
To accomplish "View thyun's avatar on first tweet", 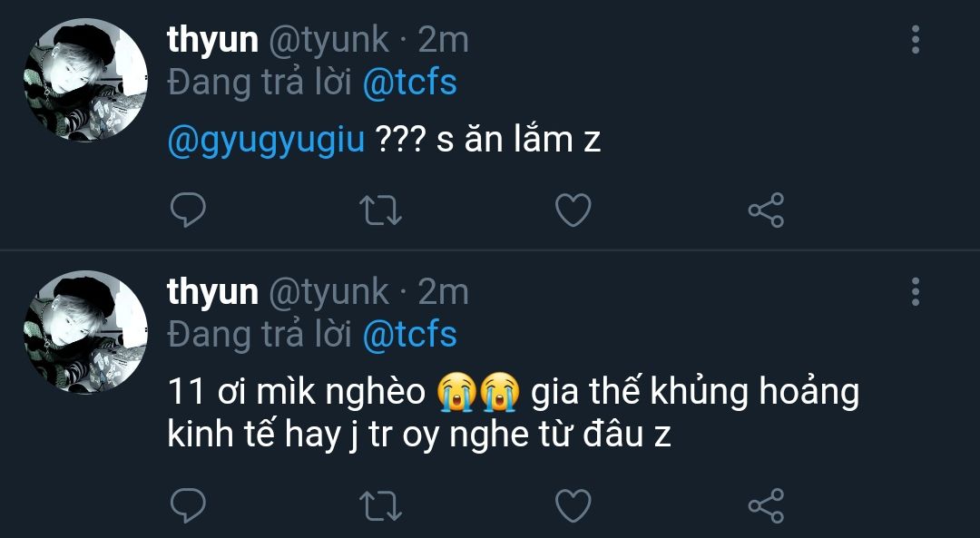I will [85, 80].
